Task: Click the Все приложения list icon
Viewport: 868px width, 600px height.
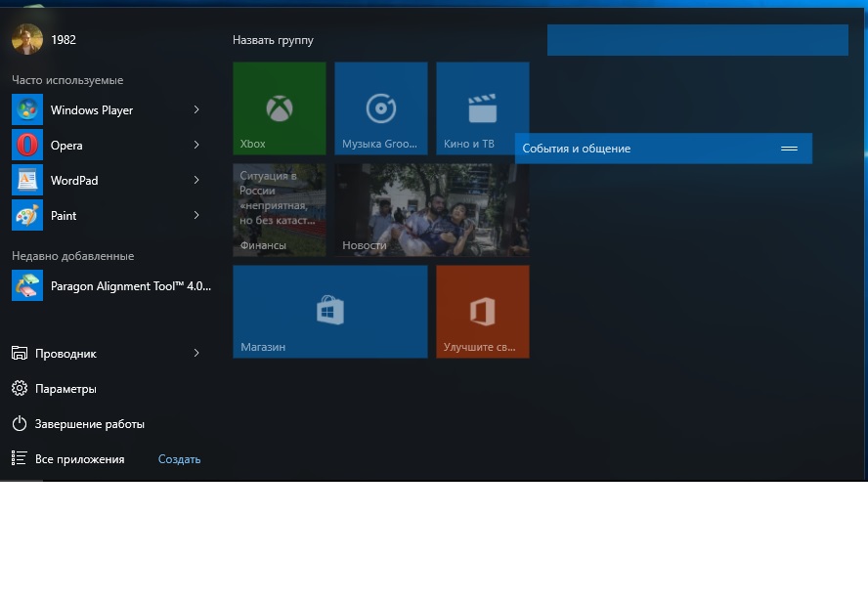Action: [20, 458]
